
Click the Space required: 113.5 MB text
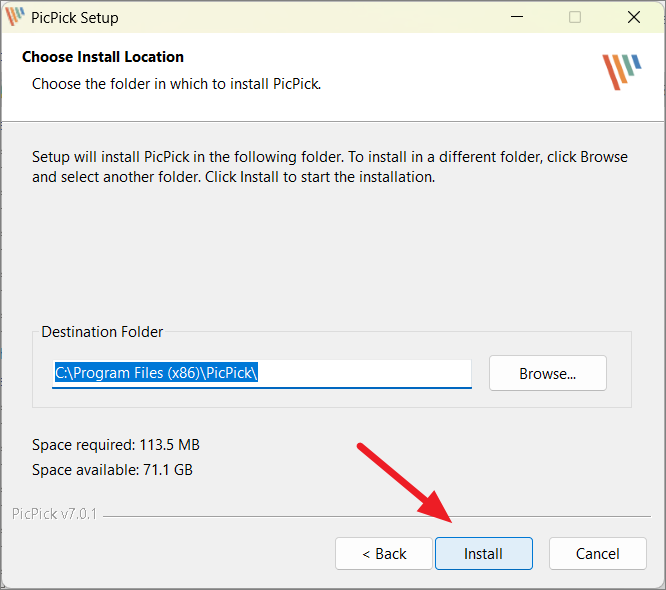click(116, 445)
